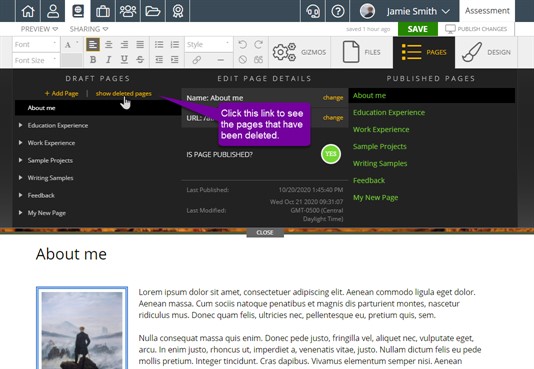
Task: Toggle Underline formatting
Action: [x=124, y=60]
